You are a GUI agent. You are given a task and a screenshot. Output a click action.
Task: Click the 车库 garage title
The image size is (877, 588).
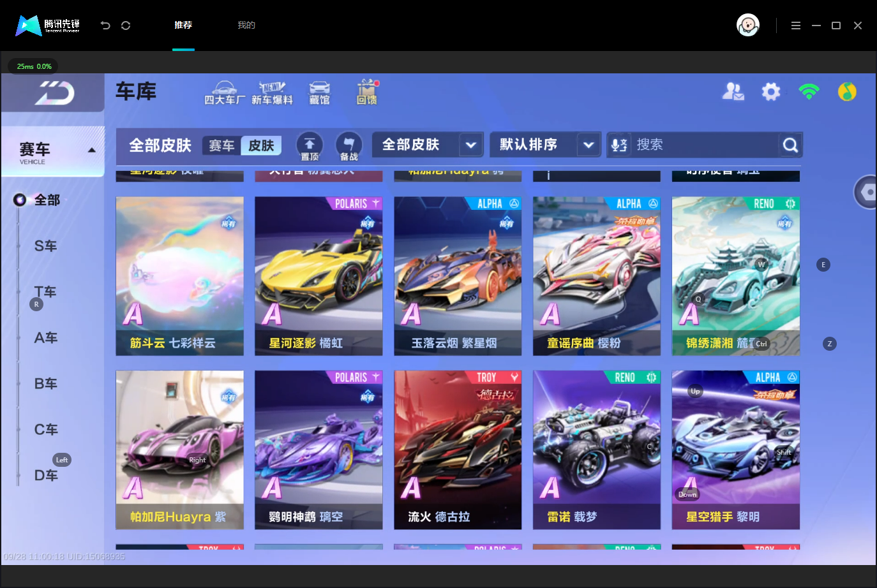point(136,92)
